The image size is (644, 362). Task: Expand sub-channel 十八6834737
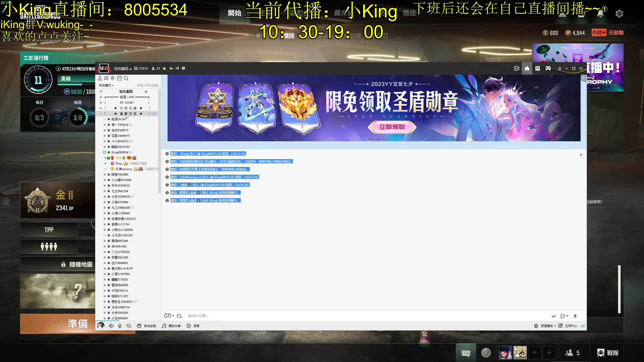(122, 141)
